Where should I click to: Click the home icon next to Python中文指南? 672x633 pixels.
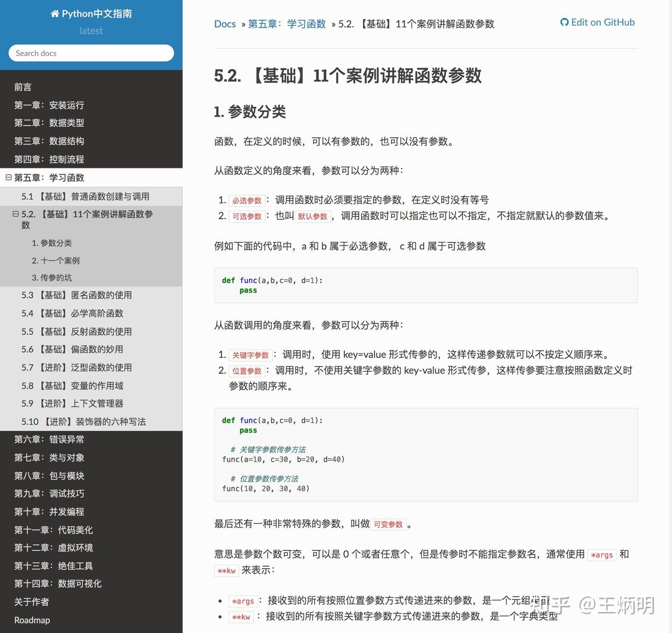[x=55, y=14]
